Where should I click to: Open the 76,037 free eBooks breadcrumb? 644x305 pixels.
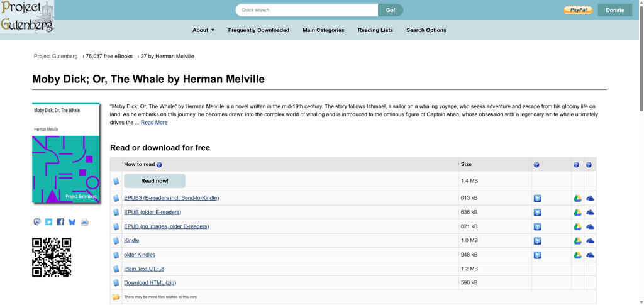(x=109, y=56)
